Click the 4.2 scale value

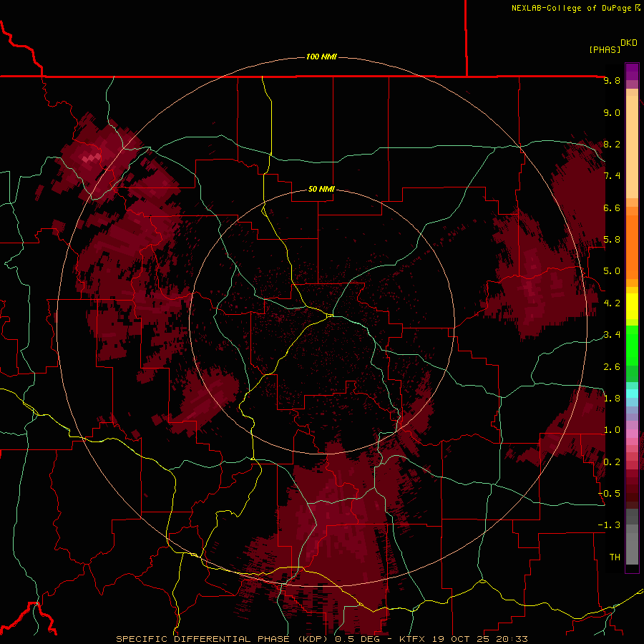pyautogui.click(x=612, y=303)
